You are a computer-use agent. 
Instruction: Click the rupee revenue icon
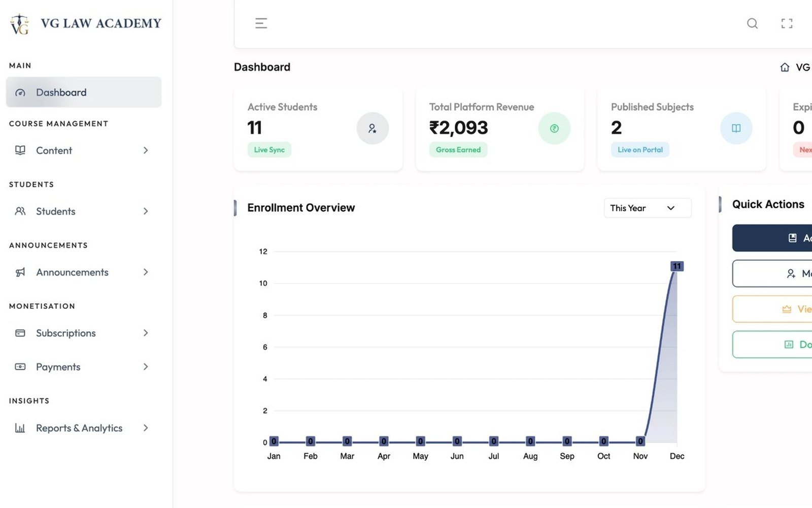coord(554,128)
